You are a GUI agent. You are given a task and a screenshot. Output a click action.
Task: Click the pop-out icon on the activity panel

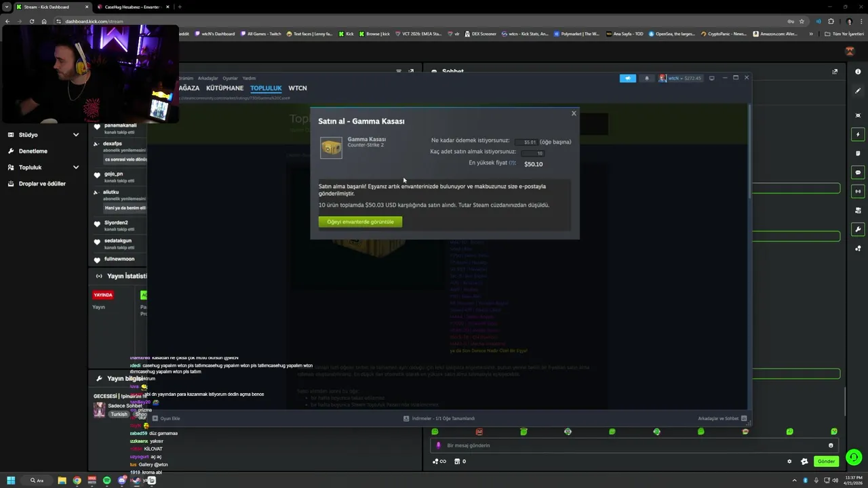tap(411, 71)
